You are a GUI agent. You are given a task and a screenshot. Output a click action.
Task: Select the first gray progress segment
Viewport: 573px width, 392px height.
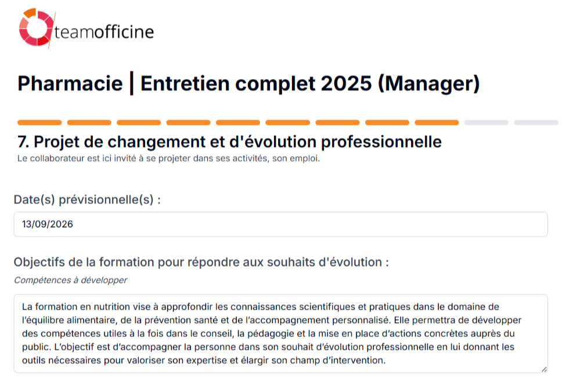(x=486, y=123)
